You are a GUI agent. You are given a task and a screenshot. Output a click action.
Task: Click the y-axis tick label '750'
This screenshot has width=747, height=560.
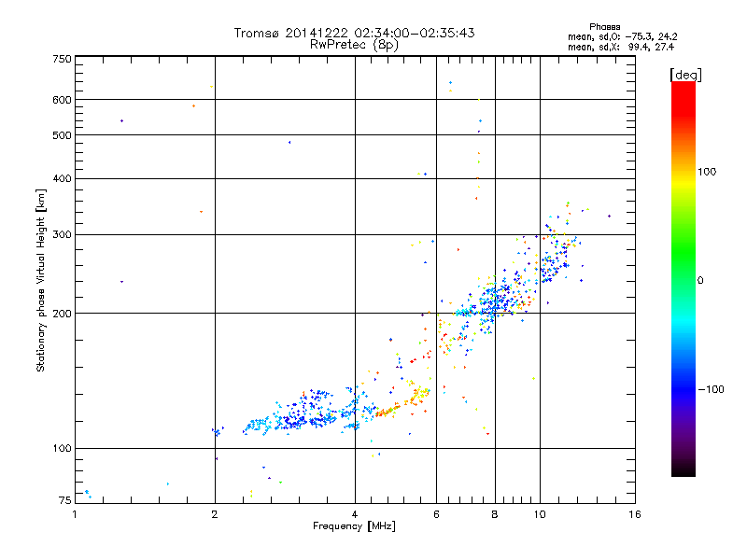(x=62, y=59)
